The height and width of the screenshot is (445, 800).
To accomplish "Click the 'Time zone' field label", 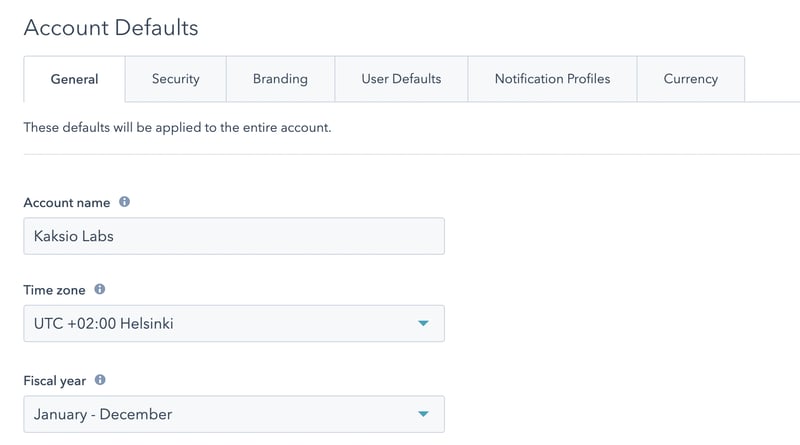I will [54, 290].
